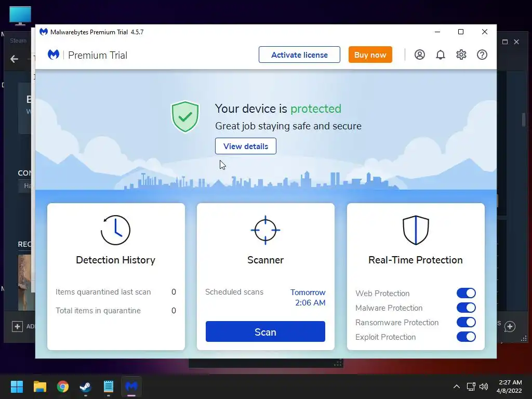
Task: Disable Malware Protection switch
Action: pyautogui.click(x=466, y=308)
